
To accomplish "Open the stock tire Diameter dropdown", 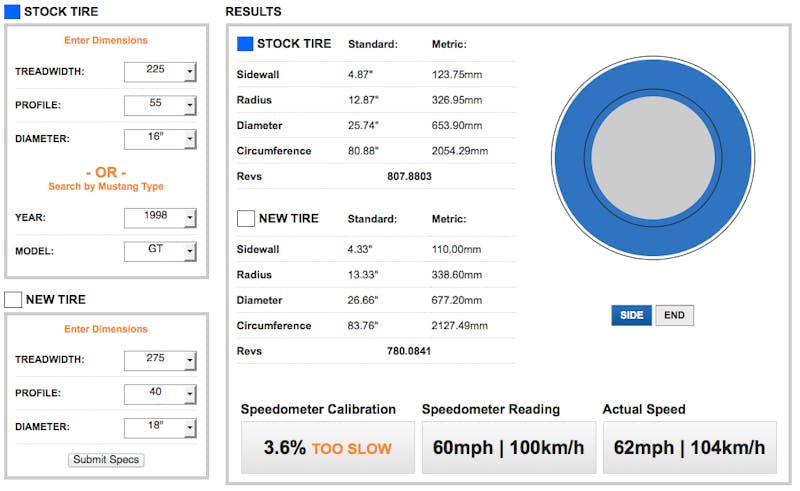I will [160, 139].
